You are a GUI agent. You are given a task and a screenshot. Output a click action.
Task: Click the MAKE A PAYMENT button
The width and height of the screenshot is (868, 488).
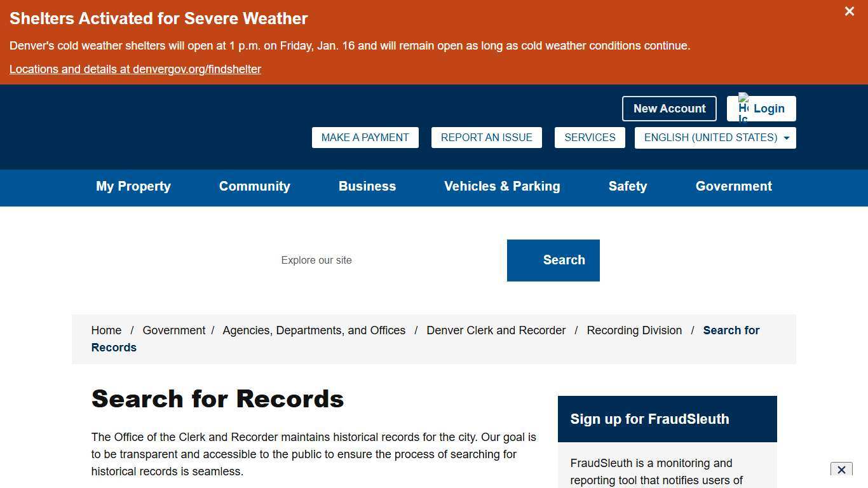pos(365,137)
